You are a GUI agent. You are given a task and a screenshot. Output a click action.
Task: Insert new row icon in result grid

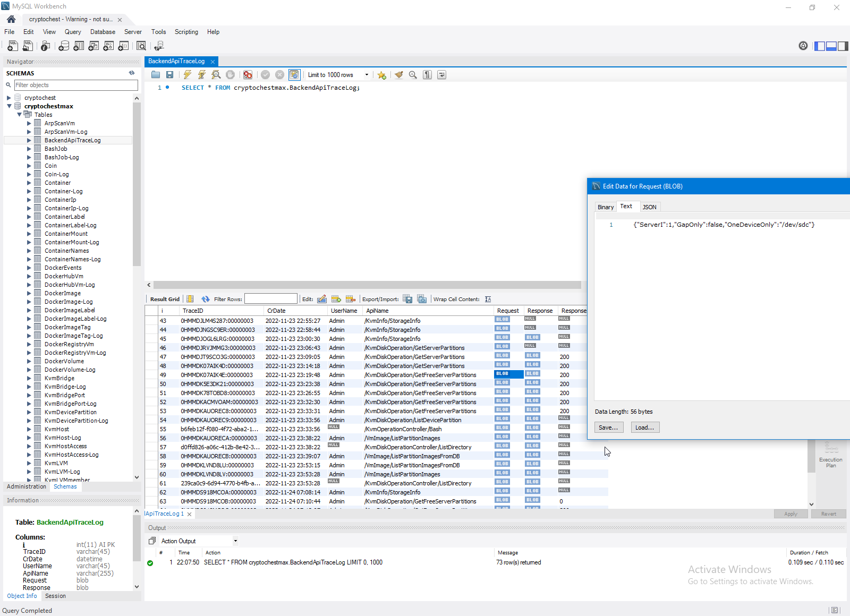[x=336, y=299]
